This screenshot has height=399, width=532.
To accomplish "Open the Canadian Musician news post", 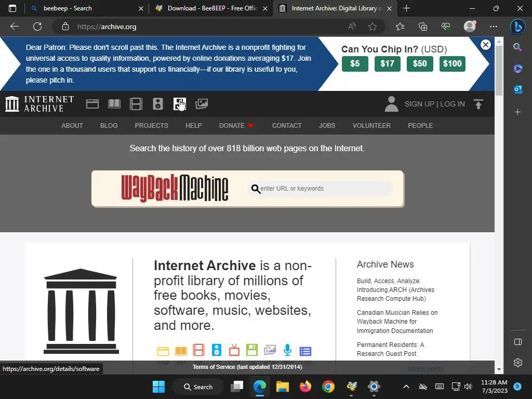I will click(397, 322).
